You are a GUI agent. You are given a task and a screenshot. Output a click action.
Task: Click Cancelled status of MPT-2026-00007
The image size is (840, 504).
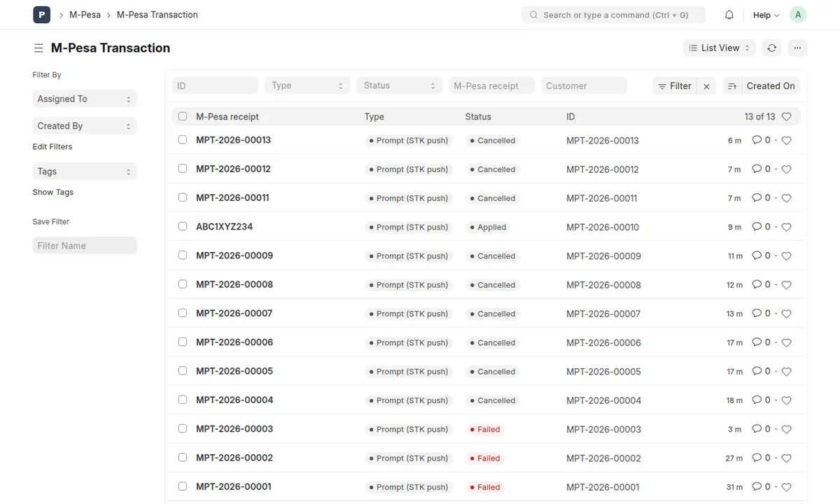(492, 314)
